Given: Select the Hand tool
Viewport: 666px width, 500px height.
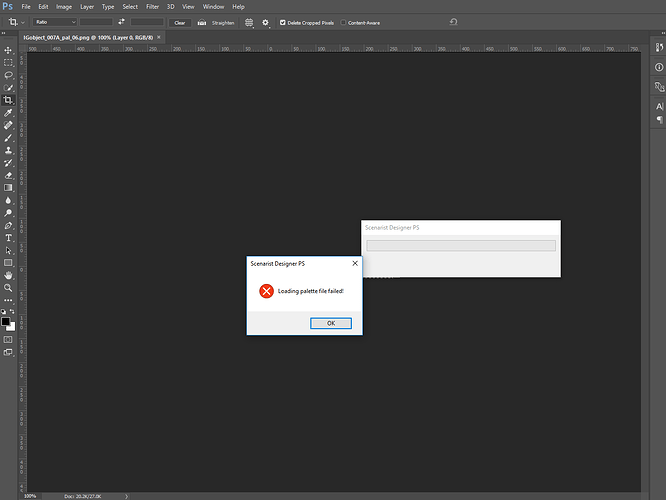Looking at the screenshot, I should click(x=8, y=275).
